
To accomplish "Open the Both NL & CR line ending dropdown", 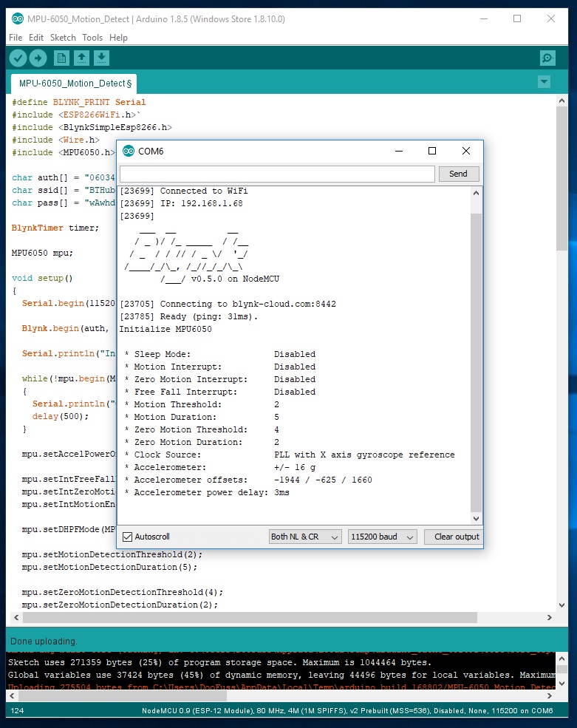I will click(x=305, y=537).
